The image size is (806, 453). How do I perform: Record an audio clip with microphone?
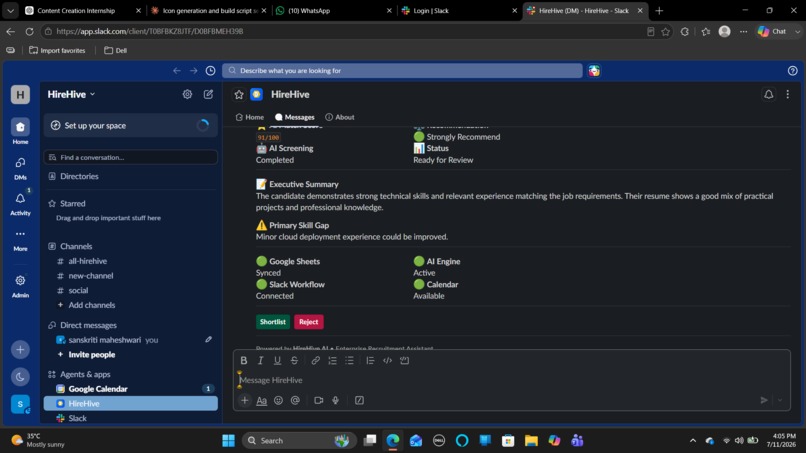click(336, 400)
